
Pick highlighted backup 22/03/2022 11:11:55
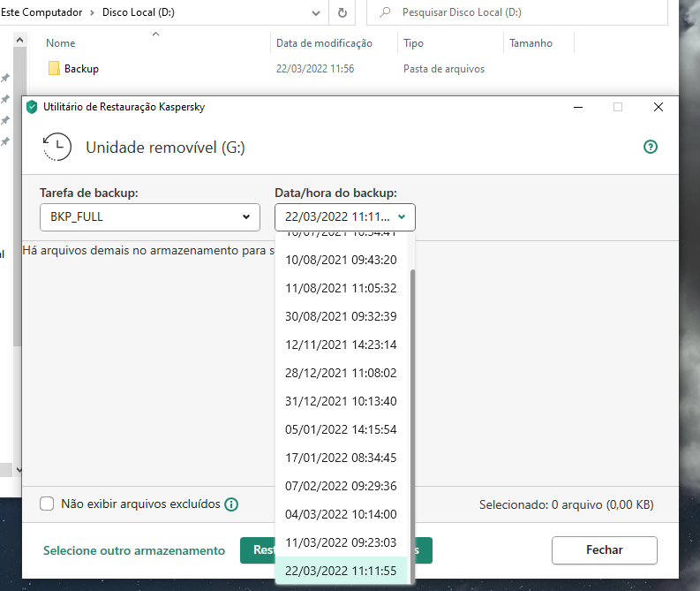click(x=341, y=571)
